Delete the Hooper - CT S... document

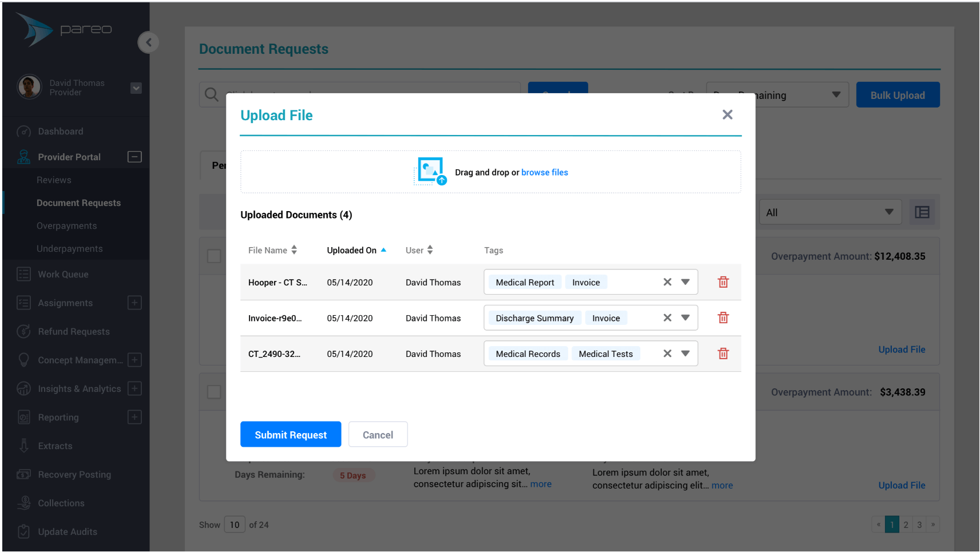pos(723,282)
